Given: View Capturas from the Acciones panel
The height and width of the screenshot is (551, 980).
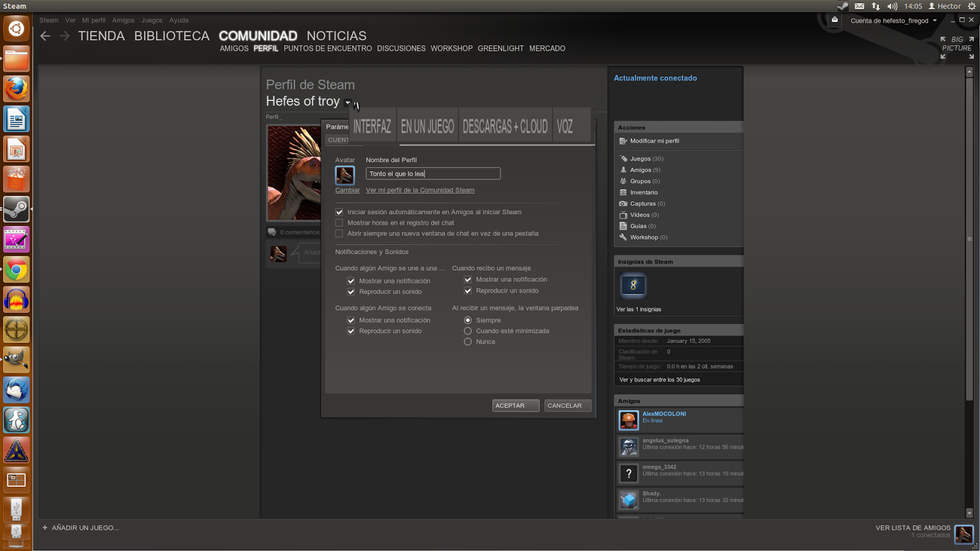Looking at the screenshot, I should pos(644,203).
